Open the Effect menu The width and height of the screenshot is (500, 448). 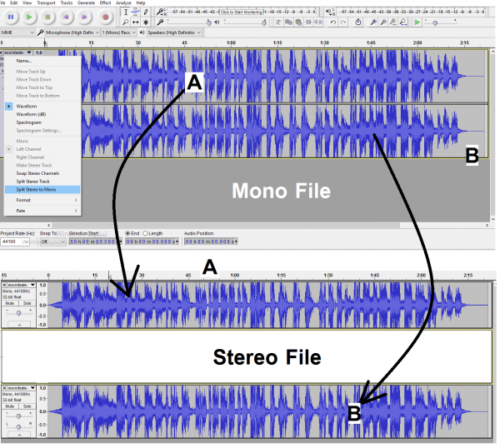click(105, 3)
